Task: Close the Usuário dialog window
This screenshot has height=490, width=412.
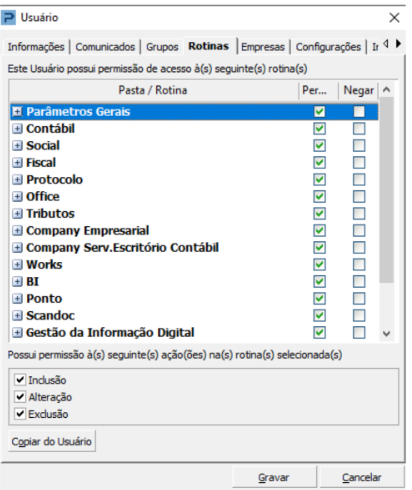Action: tap(394, 18)
